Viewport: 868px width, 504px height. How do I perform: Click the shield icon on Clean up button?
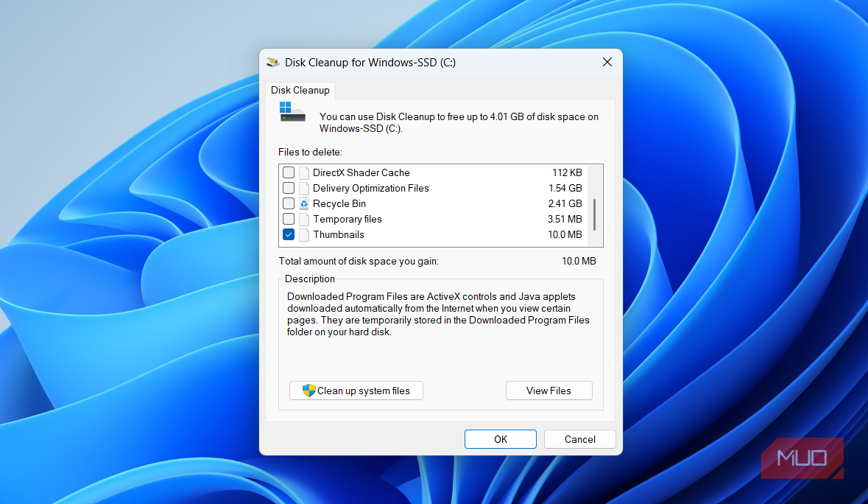(x=309, y=391)
